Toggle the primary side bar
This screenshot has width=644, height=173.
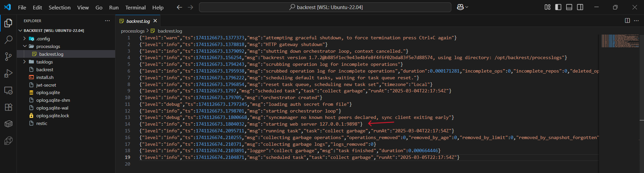[x=558, y=7]
